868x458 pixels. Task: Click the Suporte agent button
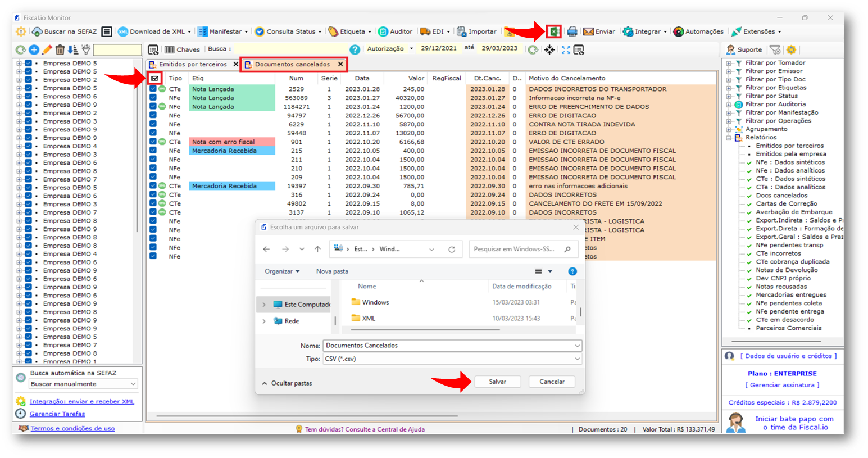click(744, 49)
